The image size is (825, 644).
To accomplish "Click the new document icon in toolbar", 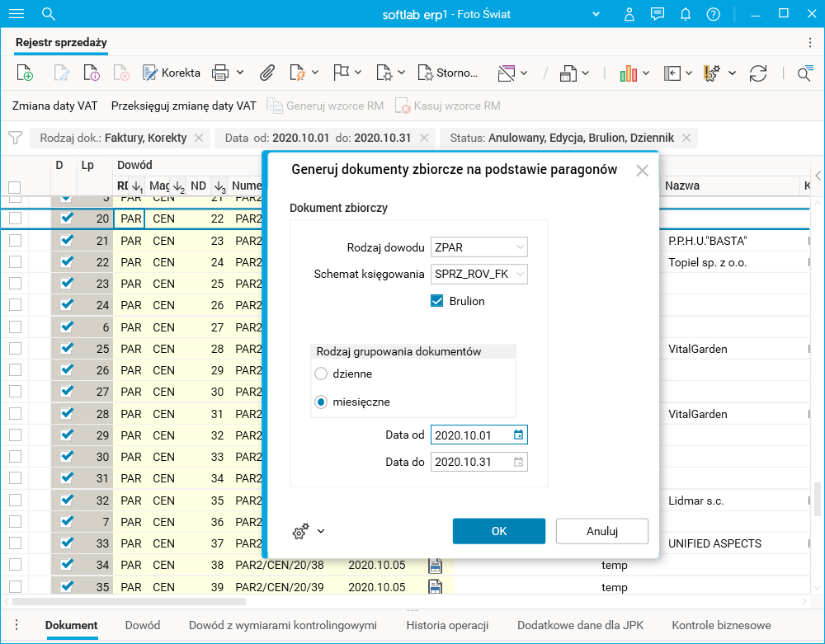I will click(25, 73).
